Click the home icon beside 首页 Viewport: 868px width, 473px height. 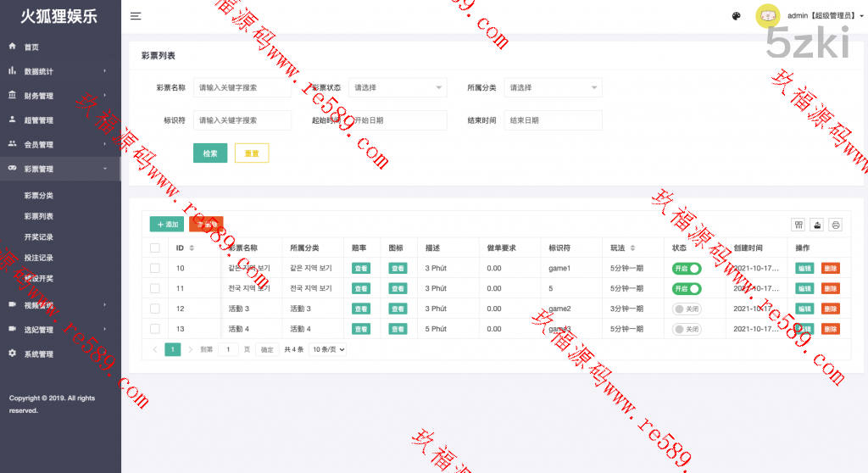pyautogui.click(x=13, y=47)
